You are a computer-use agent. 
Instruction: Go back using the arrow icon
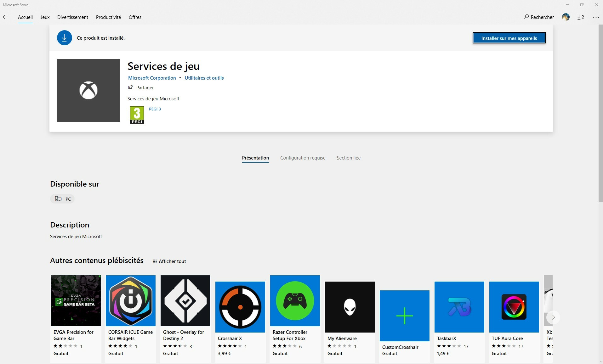click(x=5, y=17)
